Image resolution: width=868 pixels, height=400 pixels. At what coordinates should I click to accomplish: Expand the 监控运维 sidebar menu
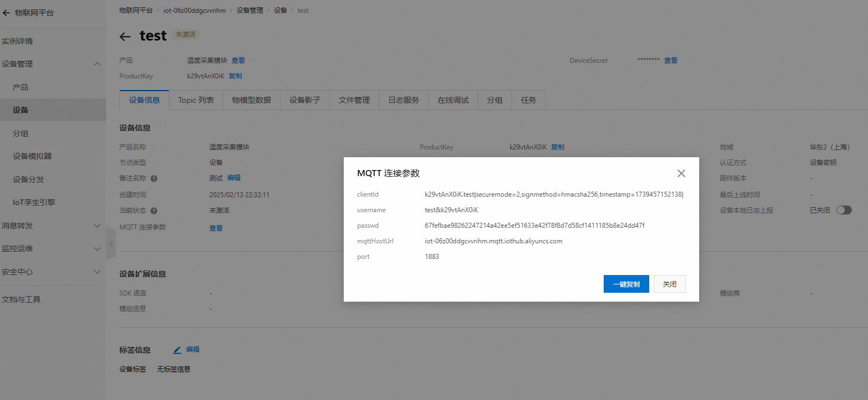[x=97, y=249]
